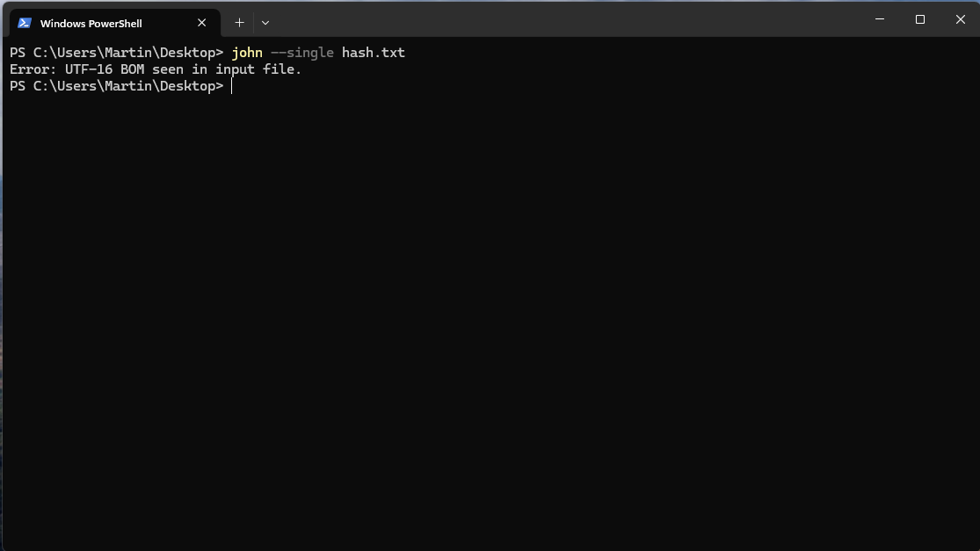Click the 'hash.txt' filename argument

pyautogui.click(x=374, y=53)
